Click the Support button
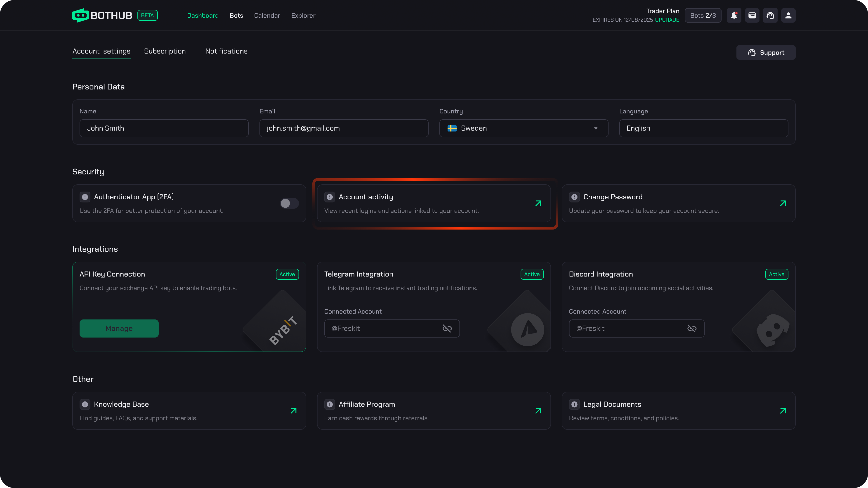Image resolution: width=868 pixels, height=488 pixels. pyautogui.click(x=766, y=53)
